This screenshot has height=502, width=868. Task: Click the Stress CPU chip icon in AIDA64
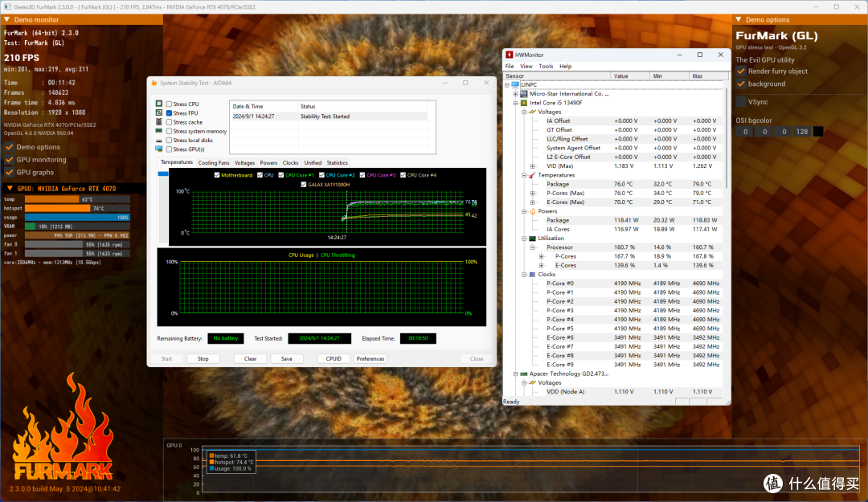click(159, 104)
